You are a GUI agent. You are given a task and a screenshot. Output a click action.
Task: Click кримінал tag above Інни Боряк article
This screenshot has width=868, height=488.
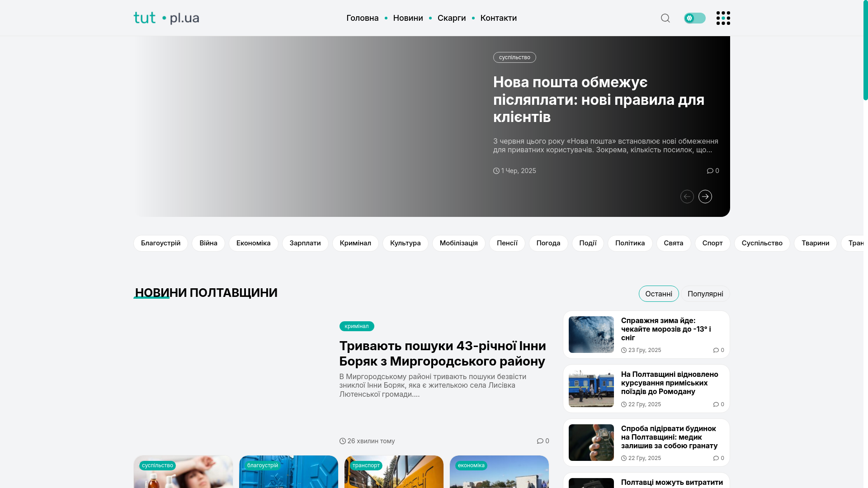357,326
